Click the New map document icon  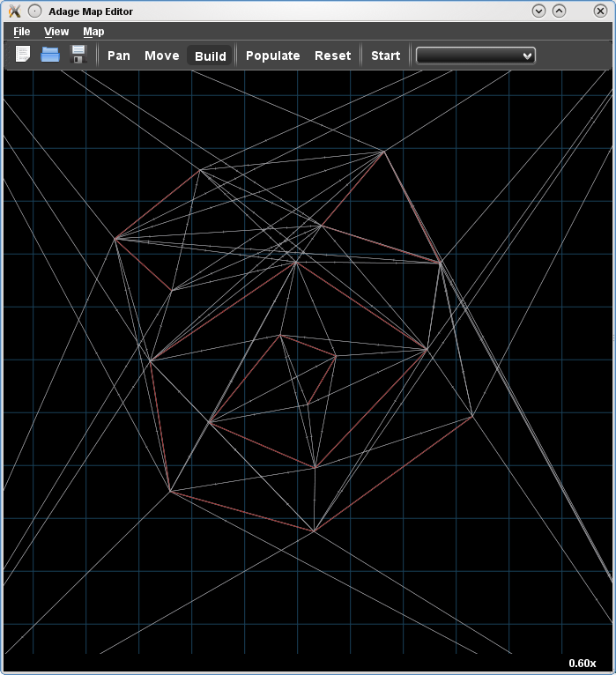(23, 55)
